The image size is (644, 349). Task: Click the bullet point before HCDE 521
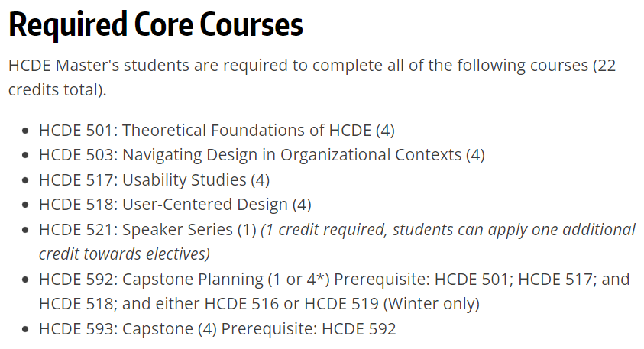click(x=26, y=230)
